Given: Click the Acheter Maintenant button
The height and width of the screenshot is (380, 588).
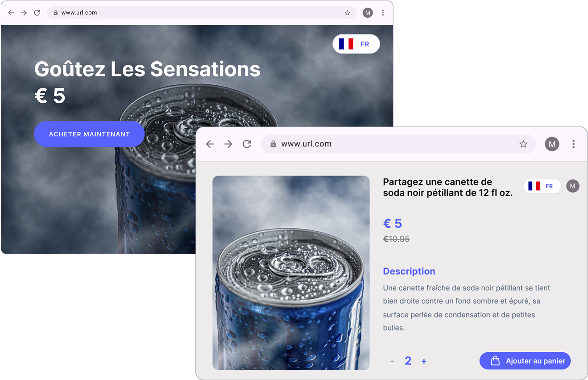Looking at the screenshot, I should 89,134.
